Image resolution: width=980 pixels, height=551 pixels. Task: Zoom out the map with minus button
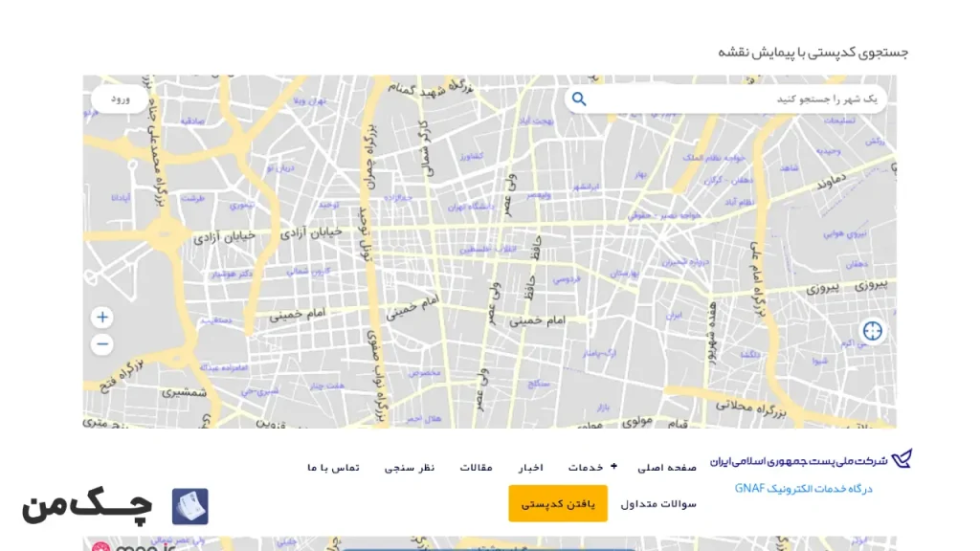(102, 344)
